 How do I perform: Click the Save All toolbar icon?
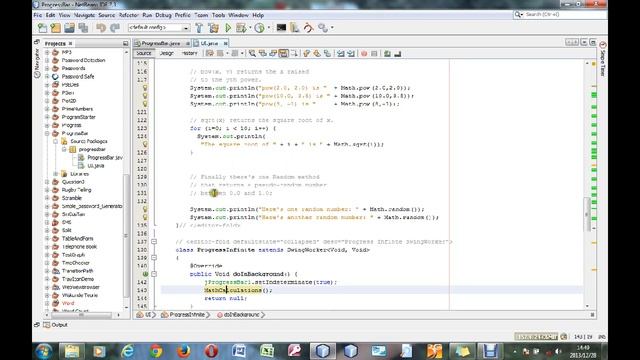point(83,28)
